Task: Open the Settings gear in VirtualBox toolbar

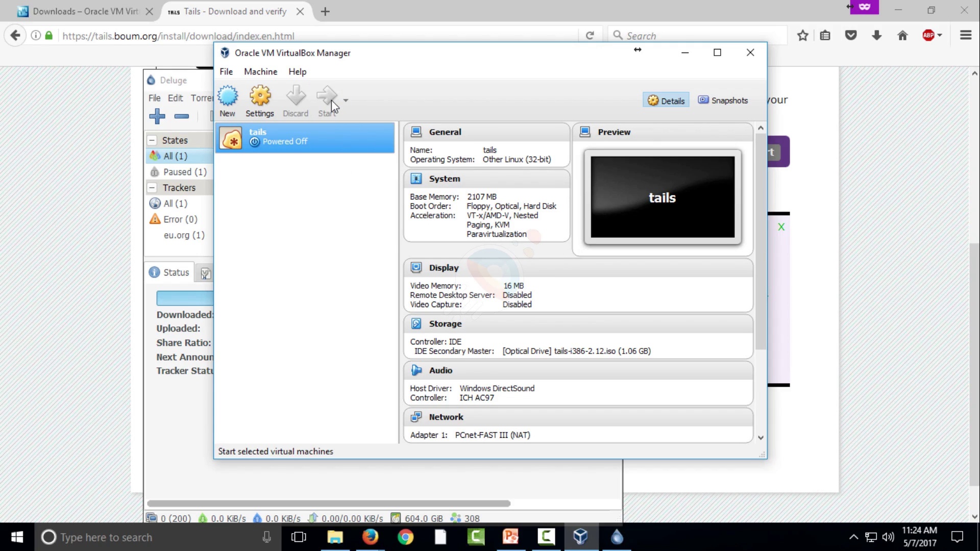Action: [x=260, y=101]
